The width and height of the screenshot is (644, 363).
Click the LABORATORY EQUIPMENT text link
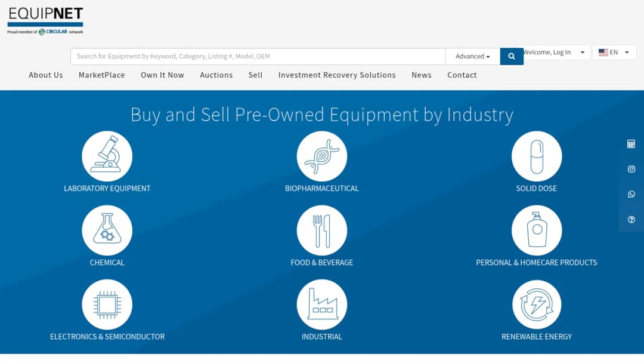point(107,188)
